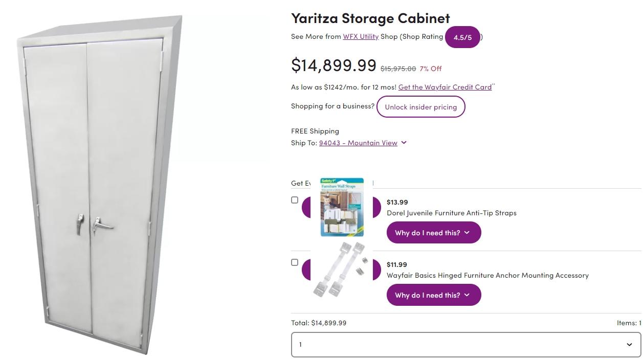Open the Ship To location chevron icon
Screen dimensions: 644x359
coord(404,143)
